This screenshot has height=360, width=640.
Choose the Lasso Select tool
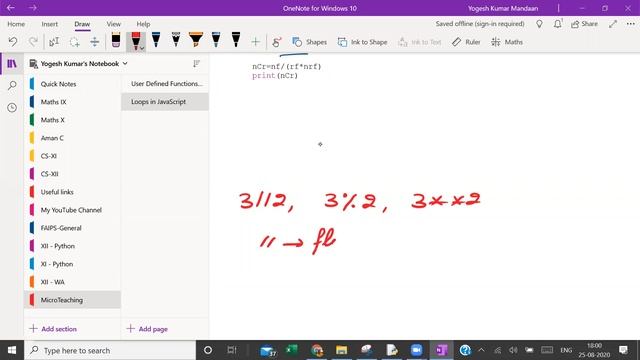74,42
